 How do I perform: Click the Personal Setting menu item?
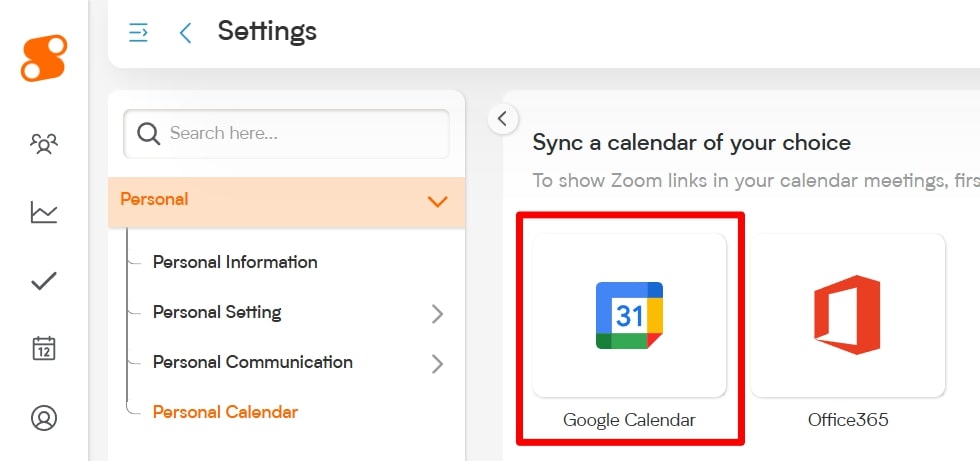(217, 312)
